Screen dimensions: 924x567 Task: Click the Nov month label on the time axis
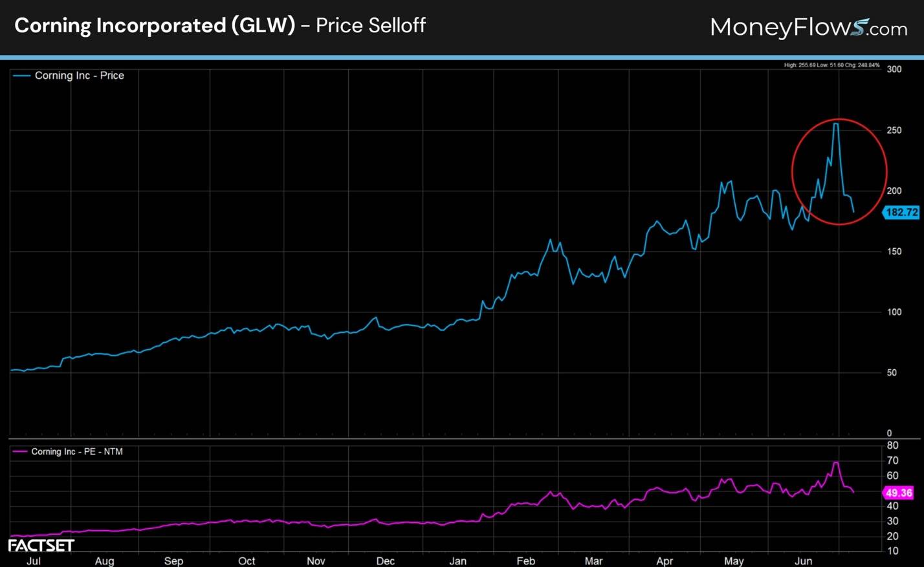coord(316,561)
